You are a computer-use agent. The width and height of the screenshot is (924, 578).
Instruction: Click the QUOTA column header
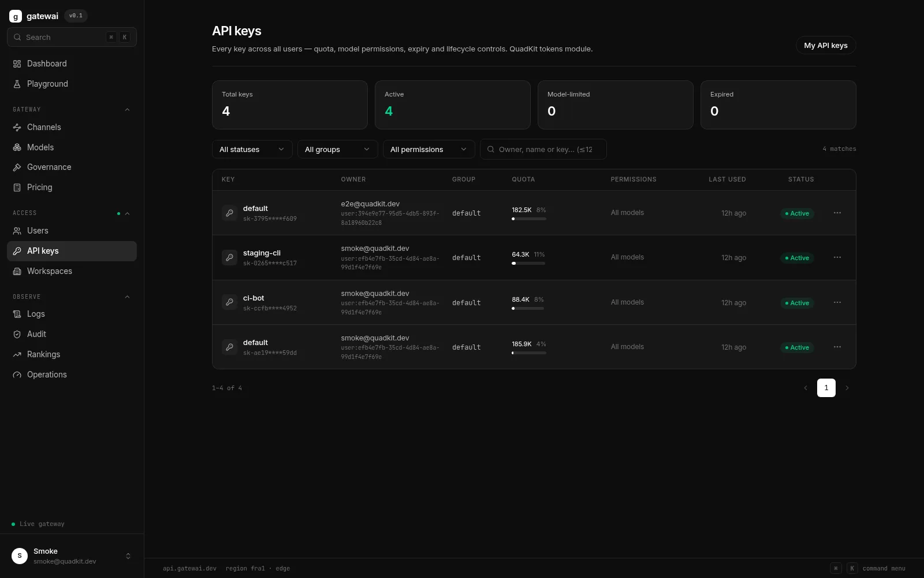523,180
